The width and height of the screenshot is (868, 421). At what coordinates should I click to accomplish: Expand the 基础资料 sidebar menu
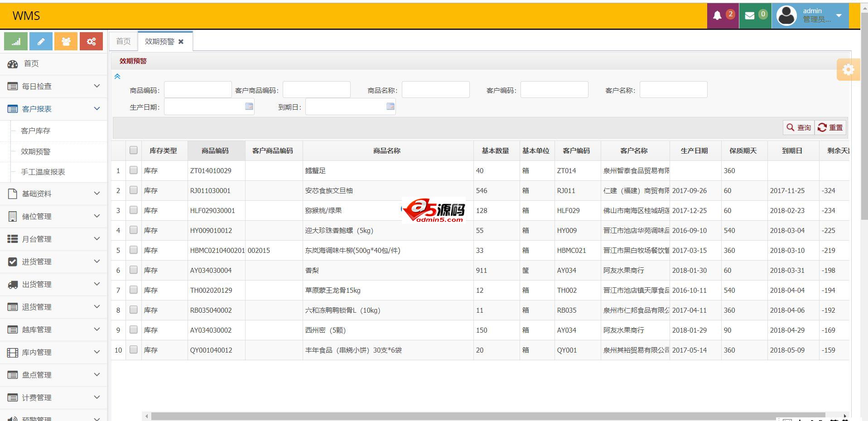pyautogui.click(x=53, y=194)
